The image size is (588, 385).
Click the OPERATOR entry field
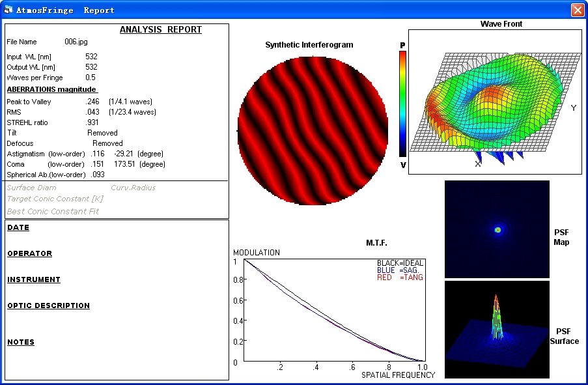coord(31,253)
